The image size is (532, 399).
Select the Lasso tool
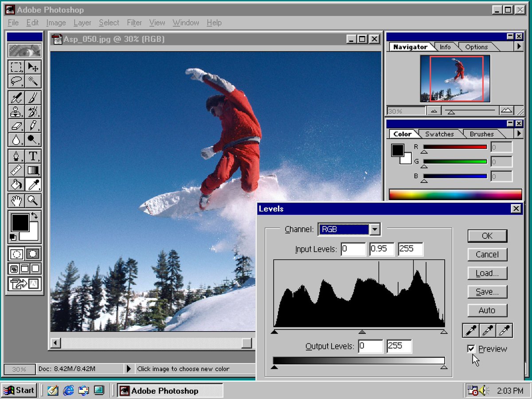16,81
